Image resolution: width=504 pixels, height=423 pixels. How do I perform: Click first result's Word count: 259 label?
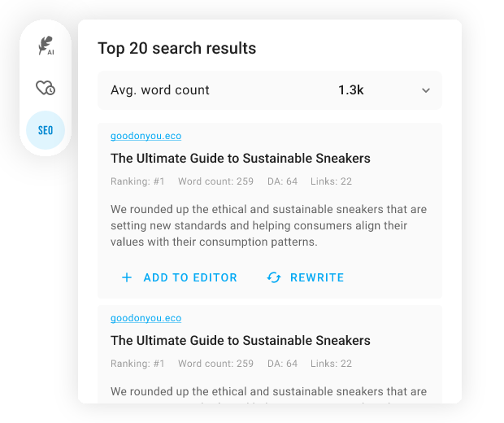pyautogui.click(x=215, y=181)
